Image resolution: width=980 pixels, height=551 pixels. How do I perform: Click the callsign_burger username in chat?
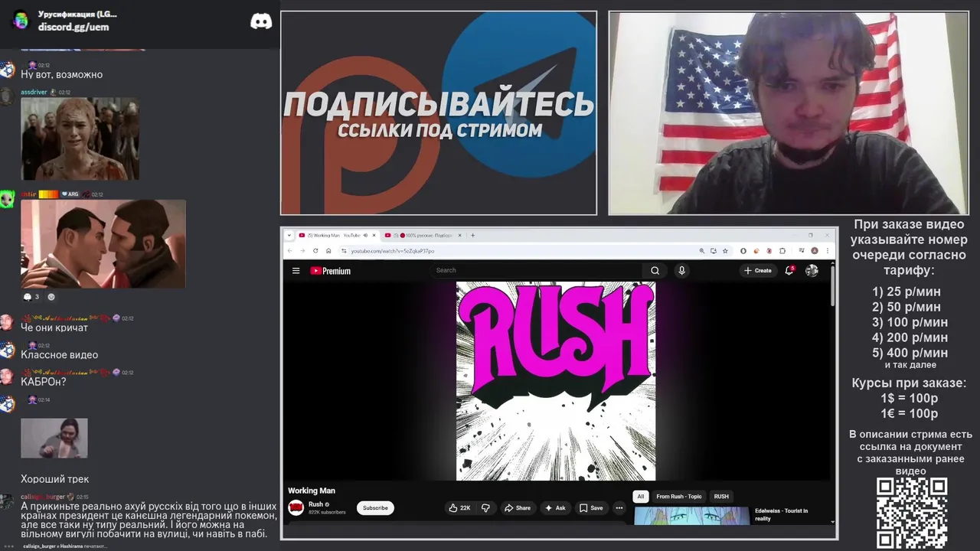click(43, 497)
